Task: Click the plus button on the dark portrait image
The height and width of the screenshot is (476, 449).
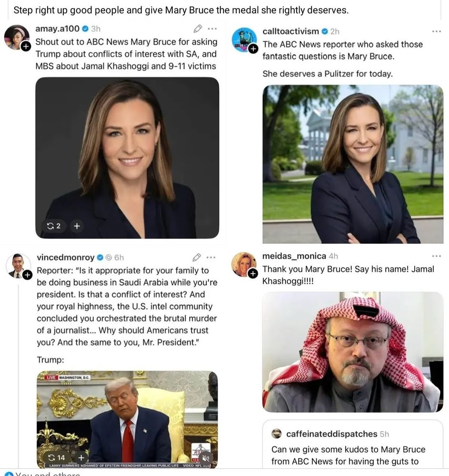Action: pos(77,226)
